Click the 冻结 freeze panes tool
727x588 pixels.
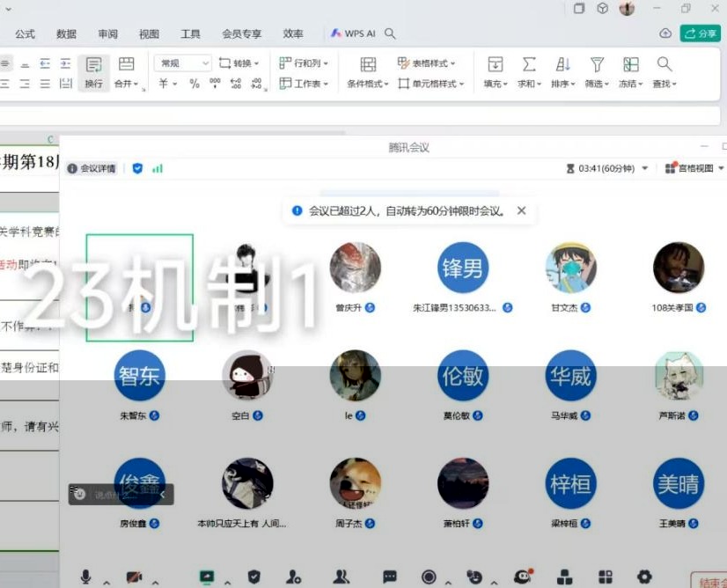(631, 72)
